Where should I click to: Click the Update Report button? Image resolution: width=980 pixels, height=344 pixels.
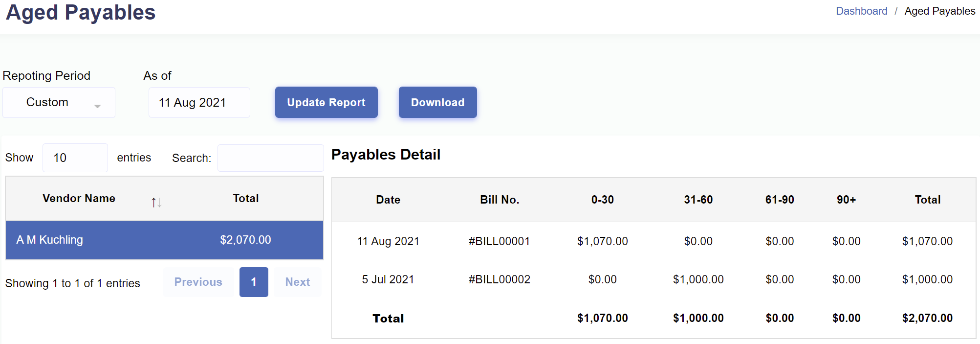326,102
